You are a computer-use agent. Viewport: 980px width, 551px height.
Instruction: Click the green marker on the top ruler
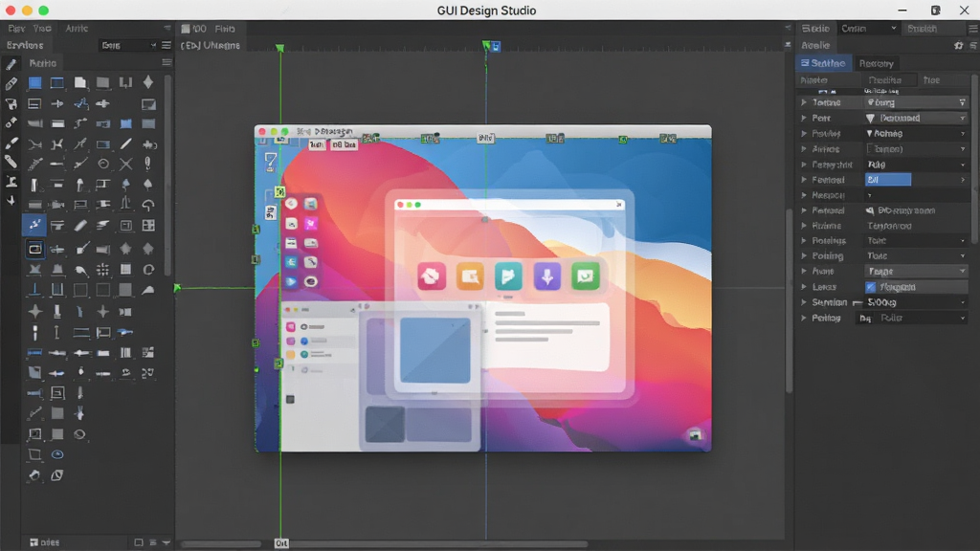[280, 48]
